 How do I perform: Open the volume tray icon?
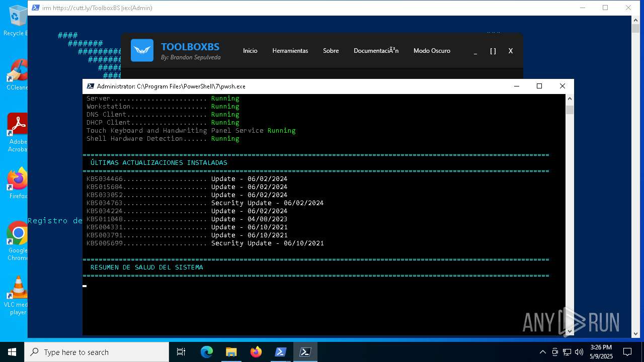coord(579,352)
